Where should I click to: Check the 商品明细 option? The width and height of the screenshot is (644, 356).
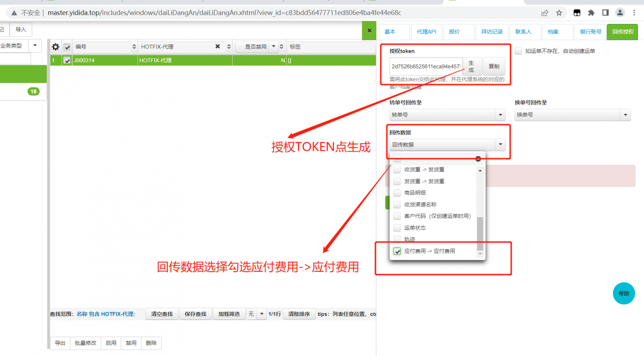coord(397,193)
